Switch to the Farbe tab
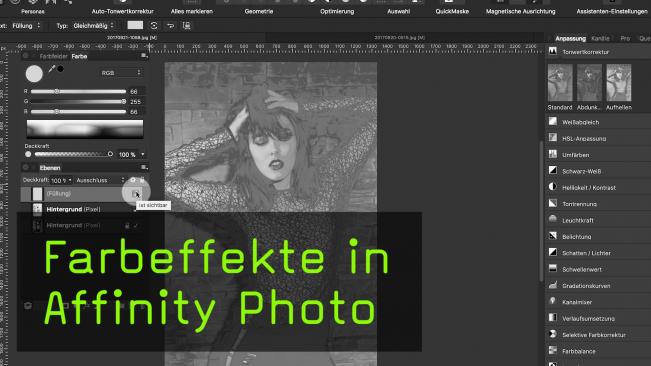 pyautogui.click(x=79, y=56)
